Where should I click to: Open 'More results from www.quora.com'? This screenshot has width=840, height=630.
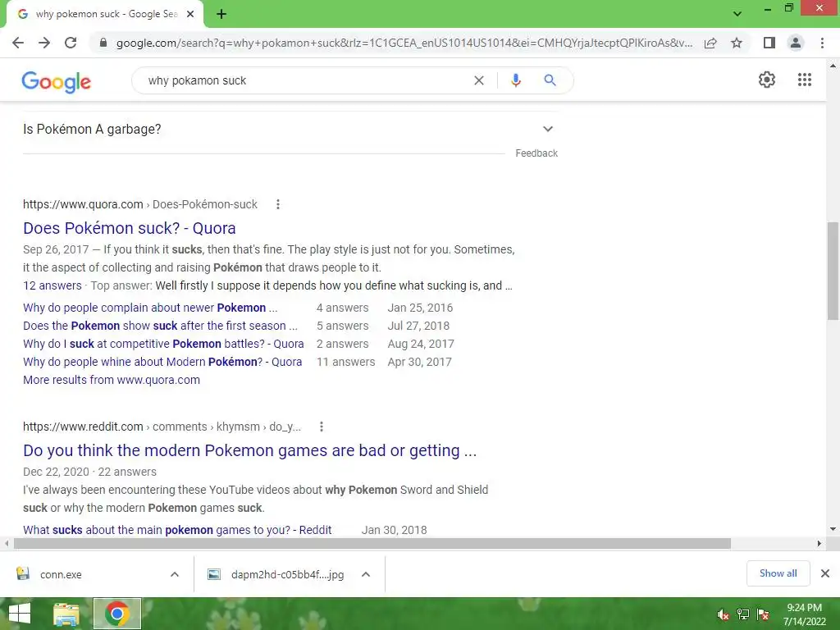tap(112, 380)
